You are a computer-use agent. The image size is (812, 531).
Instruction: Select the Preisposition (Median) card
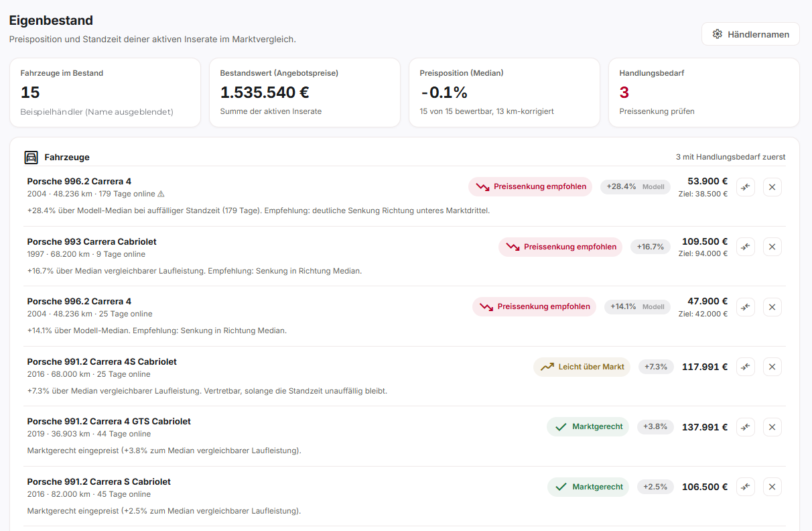pyautogui.click(x=504, y=93)
